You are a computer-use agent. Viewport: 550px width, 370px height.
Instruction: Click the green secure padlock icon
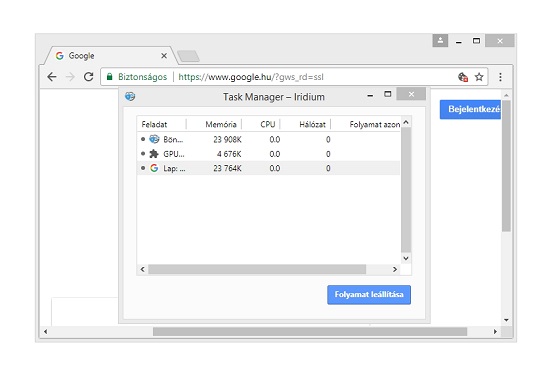pyautogui.click(x=109, y=76)
